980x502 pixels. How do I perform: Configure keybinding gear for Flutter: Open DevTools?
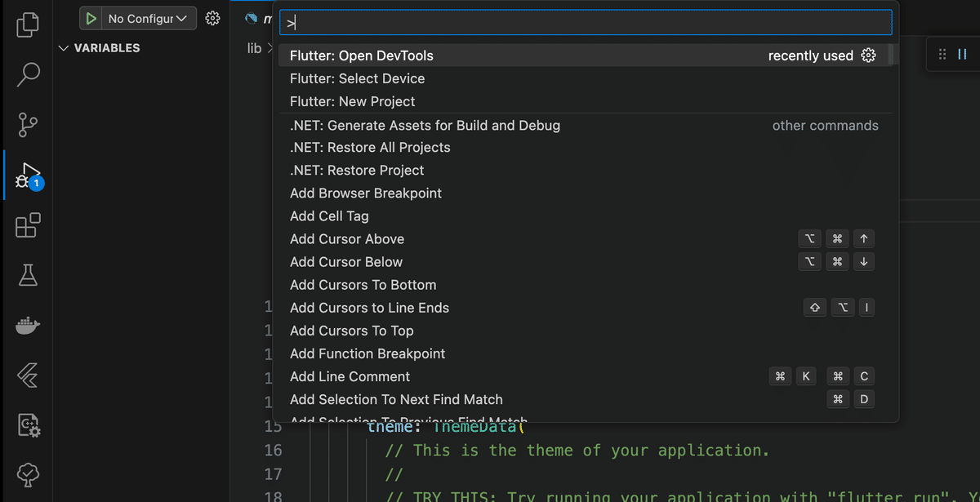pos(869,56)
